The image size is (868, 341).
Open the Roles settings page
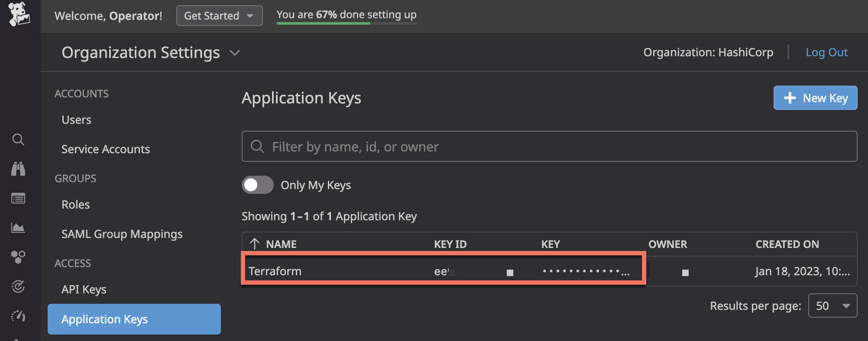tap(76, 204)
